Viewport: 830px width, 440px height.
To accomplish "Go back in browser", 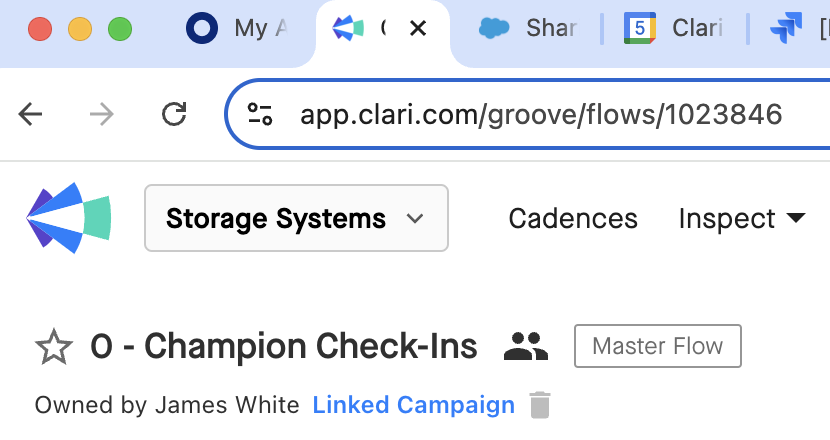I will pyautogui.click(x=30, y=114).
